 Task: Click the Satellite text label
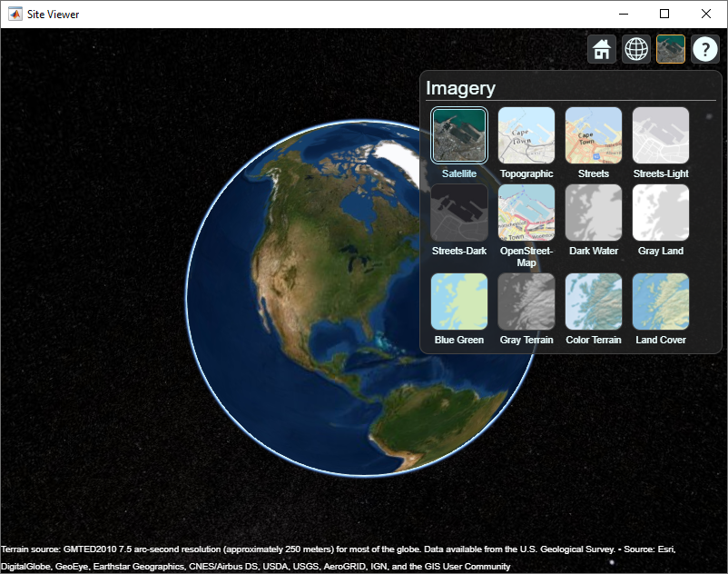pyautogui.click(x=459, y=173)
